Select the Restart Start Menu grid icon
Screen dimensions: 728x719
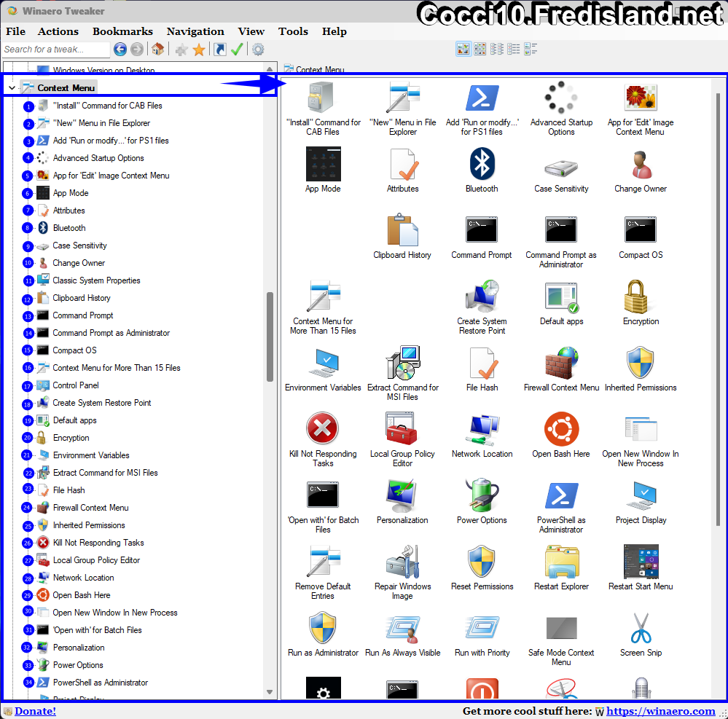[641, 561]
